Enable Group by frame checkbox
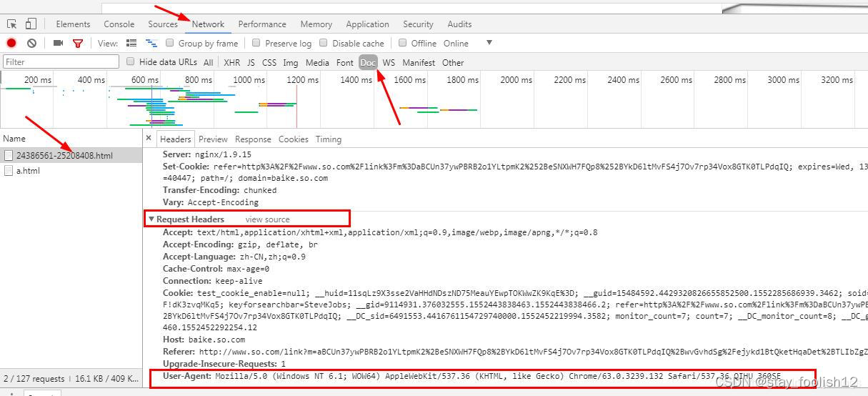 pyautogui.click(x=170, y=43)
